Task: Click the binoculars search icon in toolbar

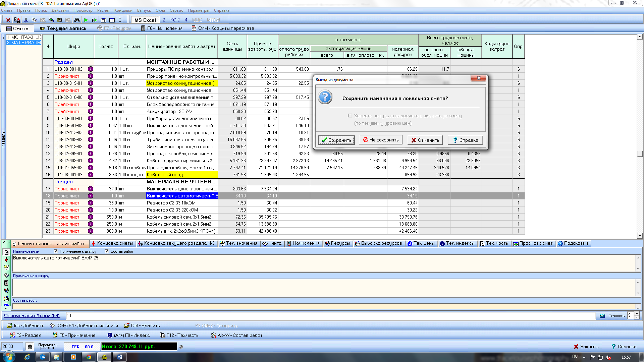Action: click(77, 20)
